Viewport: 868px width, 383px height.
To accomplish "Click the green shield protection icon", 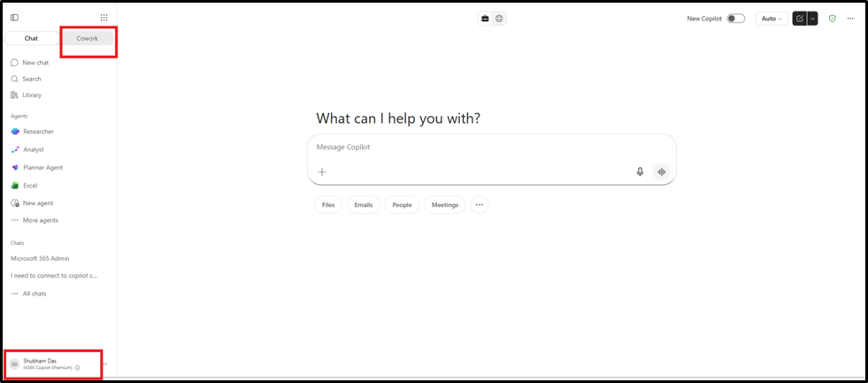I will point(832,19).
